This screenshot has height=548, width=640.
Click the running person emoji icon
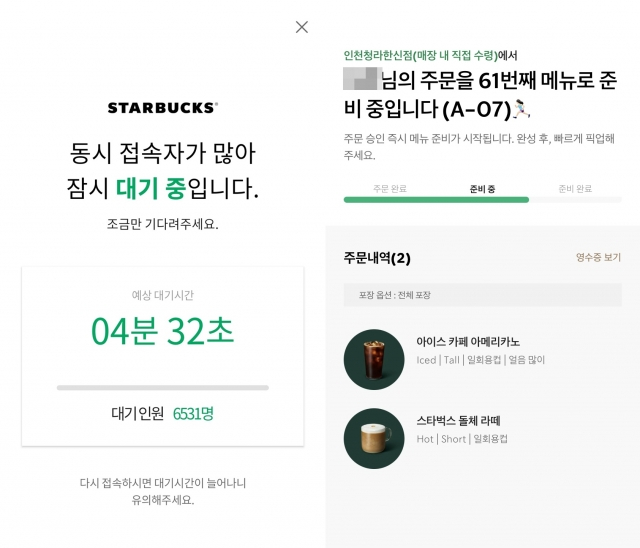[x=521, y=109]
